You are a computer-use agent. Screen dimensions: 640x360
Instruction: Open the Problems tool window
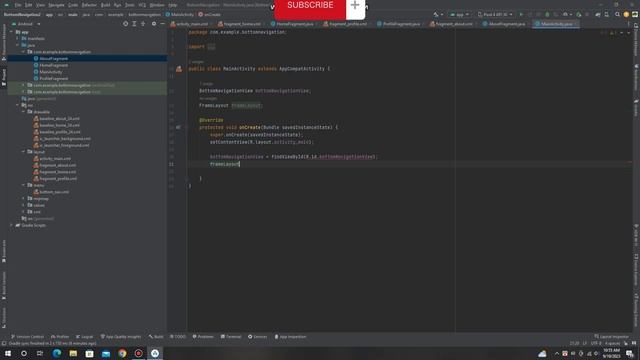tap(203, 337)
